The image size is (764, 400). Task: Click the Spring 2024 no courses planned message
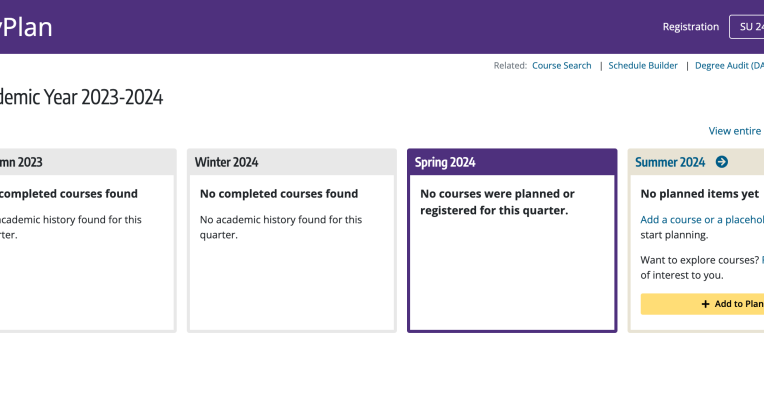tap(497, 202)
